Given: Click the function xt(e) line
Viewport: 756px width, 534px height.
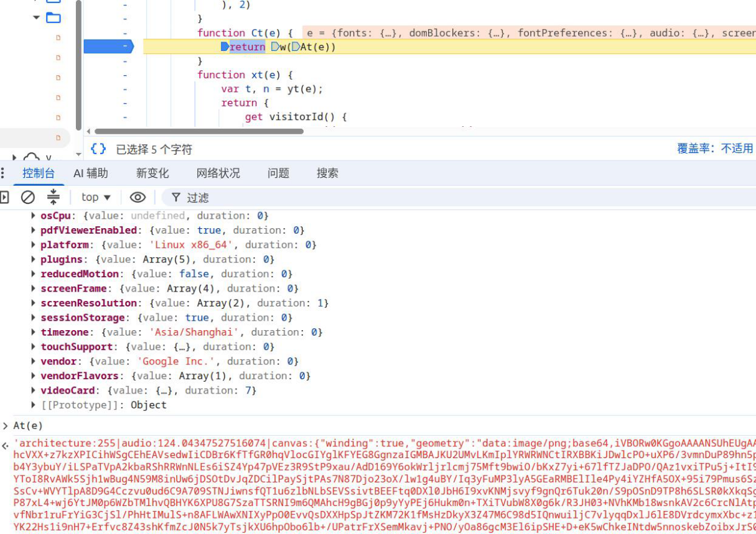Looking at the screenshot, I should pos(245,75).
